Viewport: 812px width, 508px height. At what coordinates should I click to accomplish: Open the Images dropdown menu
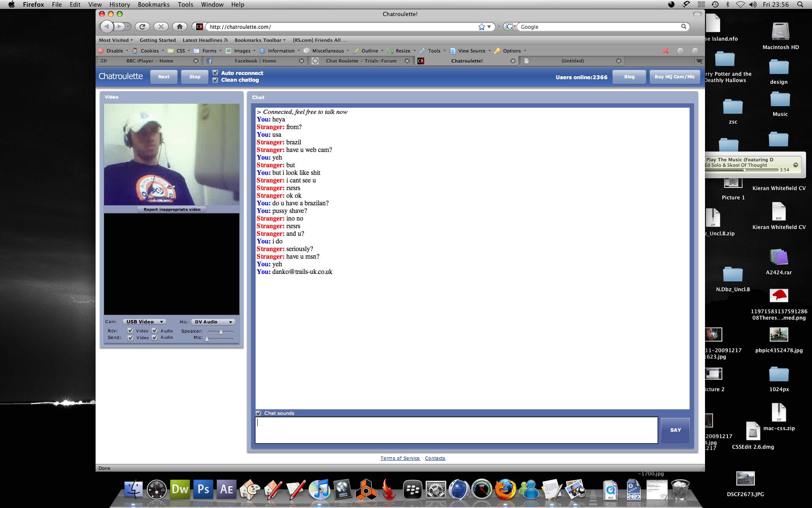[241, 51]
